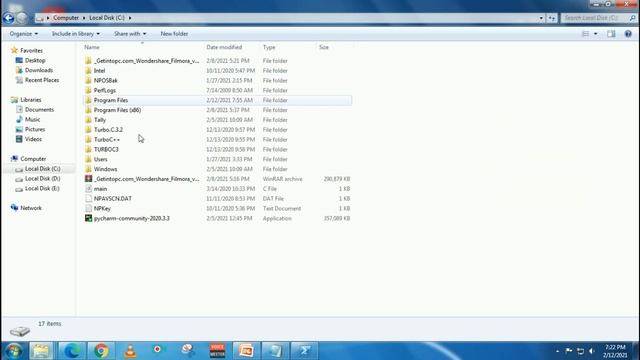The height and width of the screenshot is (360, 640).
Task: Click the Help question mark icon
Action: click(x=628, y=34)
